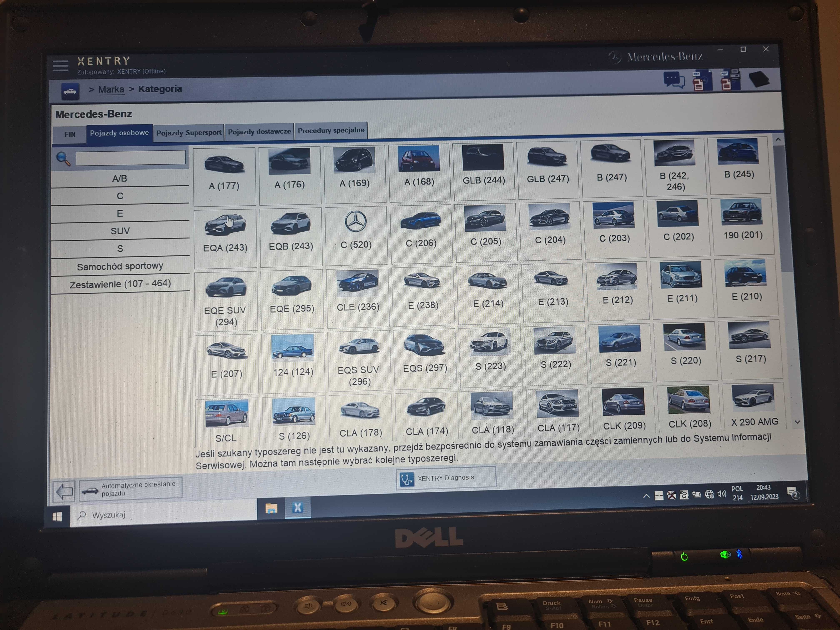Image resolution: width=840 pixels, height=630 pixels.
Task: Click the model series search field
Action: coord(131,157)
